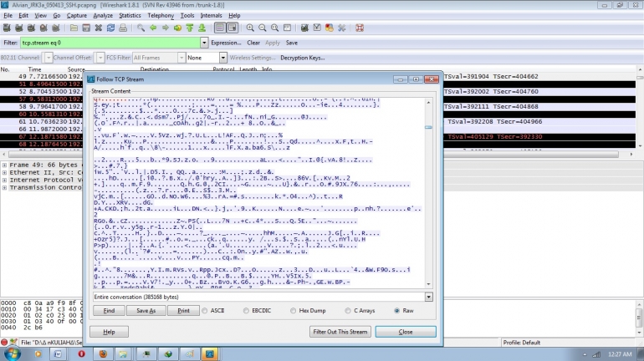Click the red help lifebuoy icon
This screenshot has height=361, width=644.
pos(360,28)
